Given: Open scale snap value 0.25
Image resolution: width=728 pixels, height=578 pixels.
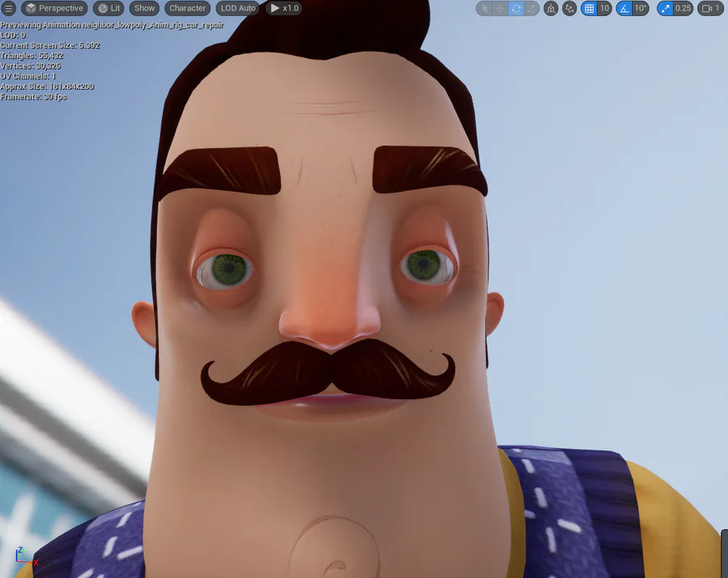Looking at the screenshot, I should pos(683,8).
